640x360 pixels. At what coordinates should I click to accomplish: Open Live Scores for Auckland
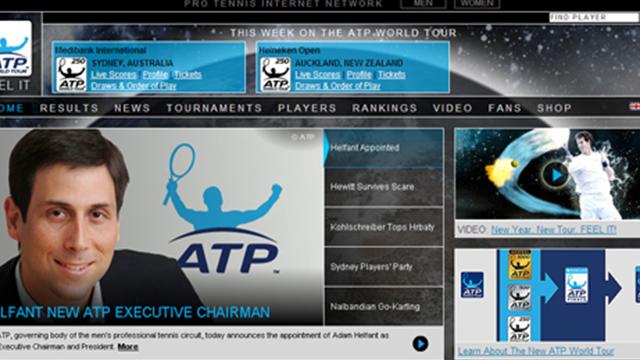click(x=318, y=75)
